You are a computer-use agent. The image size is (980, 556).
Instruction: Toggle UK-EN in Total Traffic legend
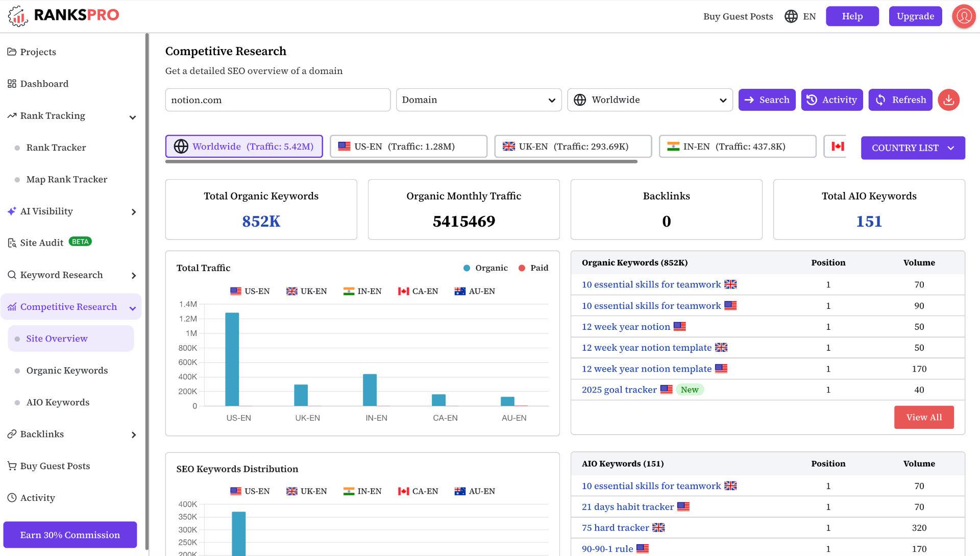[x=307, y=292]
